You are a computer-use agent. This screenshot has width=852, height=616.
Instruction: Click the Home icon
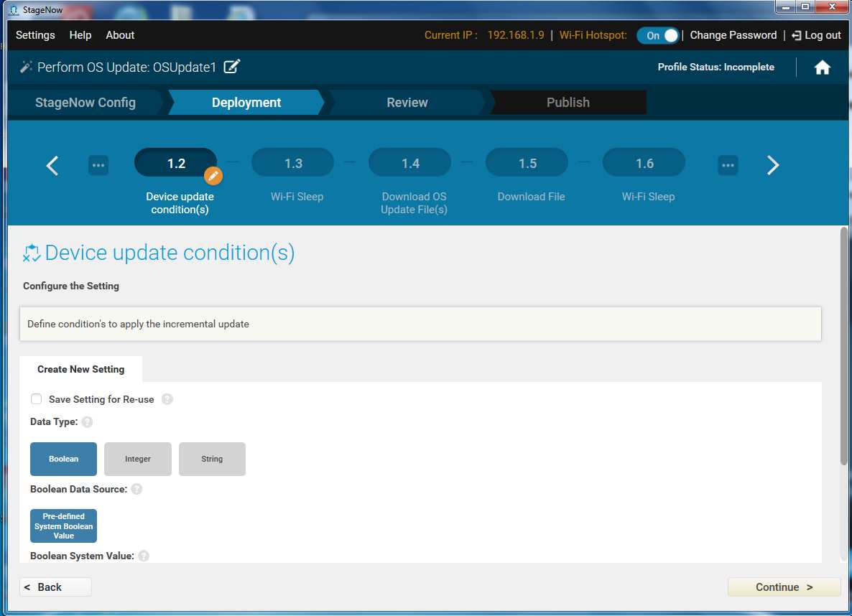[822, 67]
